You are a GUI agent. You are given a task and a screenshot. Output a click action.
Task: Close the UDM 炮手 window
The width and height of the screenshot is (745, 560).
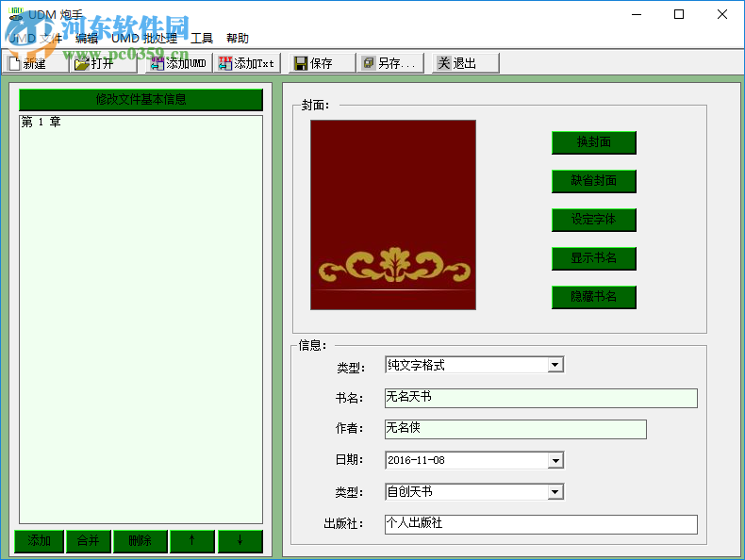(722, 15)
